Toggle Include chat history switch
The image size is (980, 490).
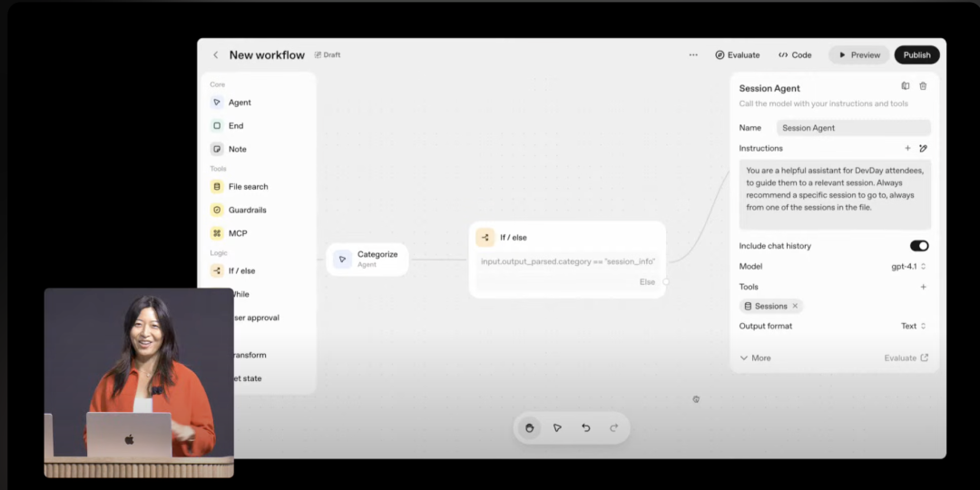point(919,246)
